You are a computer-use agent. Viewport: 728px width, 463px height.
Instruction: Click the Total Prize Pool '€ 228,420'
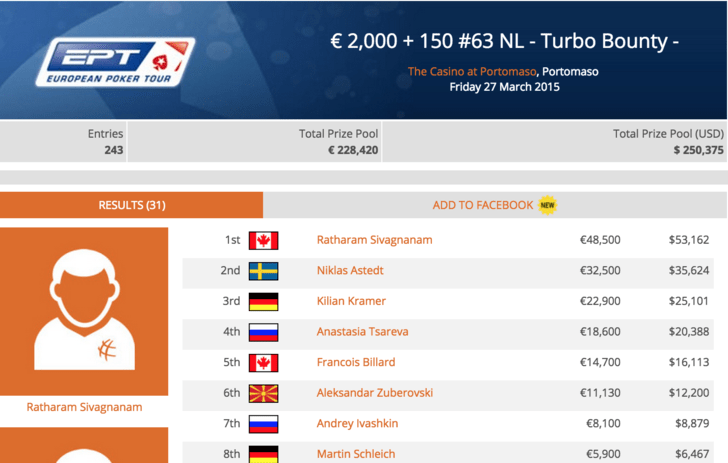[x=353, y=150]
